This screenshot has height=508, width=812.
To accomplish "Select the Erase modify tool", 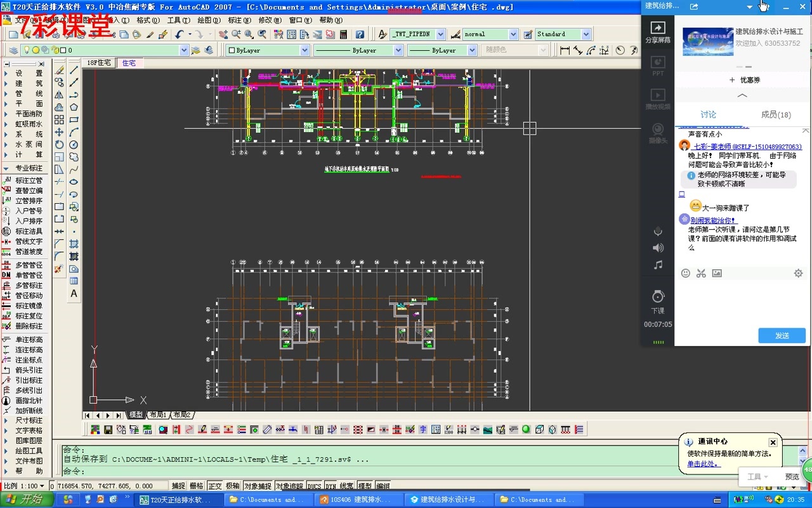I will (x=59, y=70).
